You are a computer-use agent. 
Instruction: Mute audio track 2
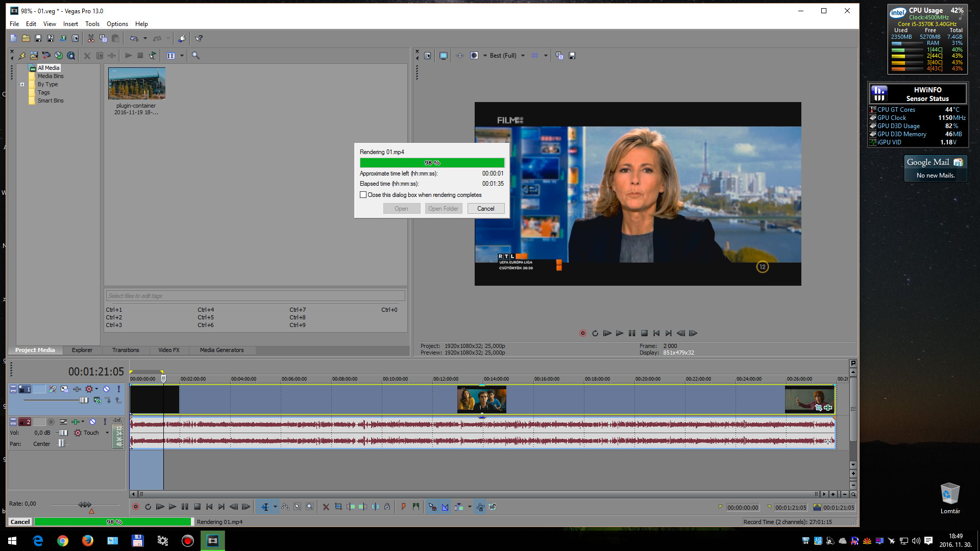click(x=92, y=422)
